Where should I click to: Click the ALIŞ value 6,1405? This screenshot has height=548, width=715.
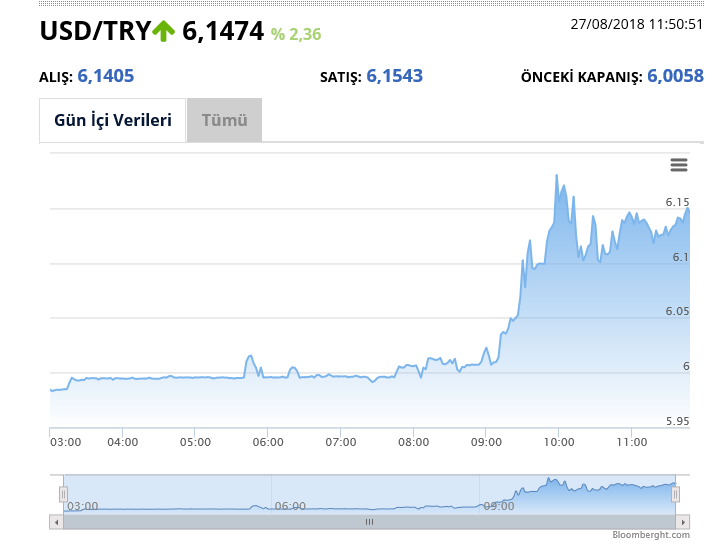coord(106,76)
